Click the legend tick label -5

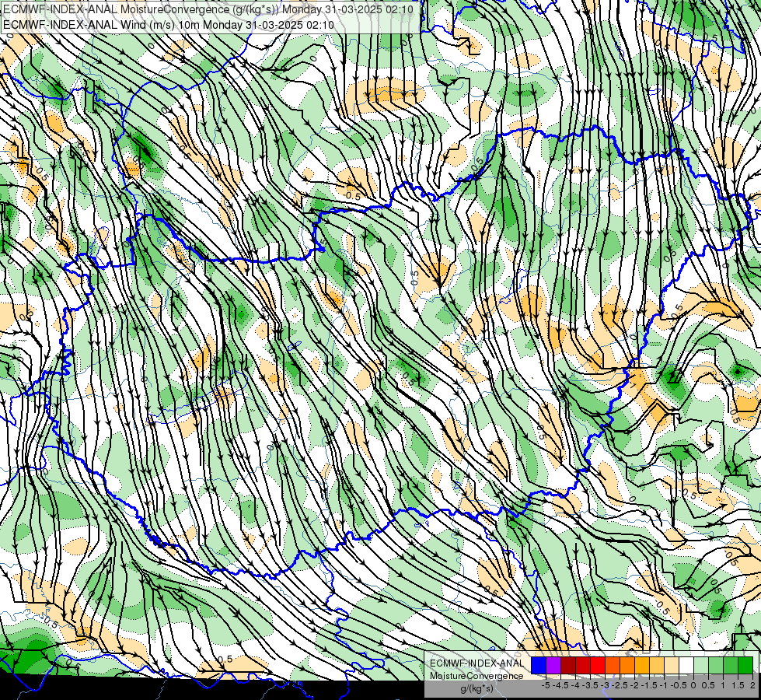(546, 685)
